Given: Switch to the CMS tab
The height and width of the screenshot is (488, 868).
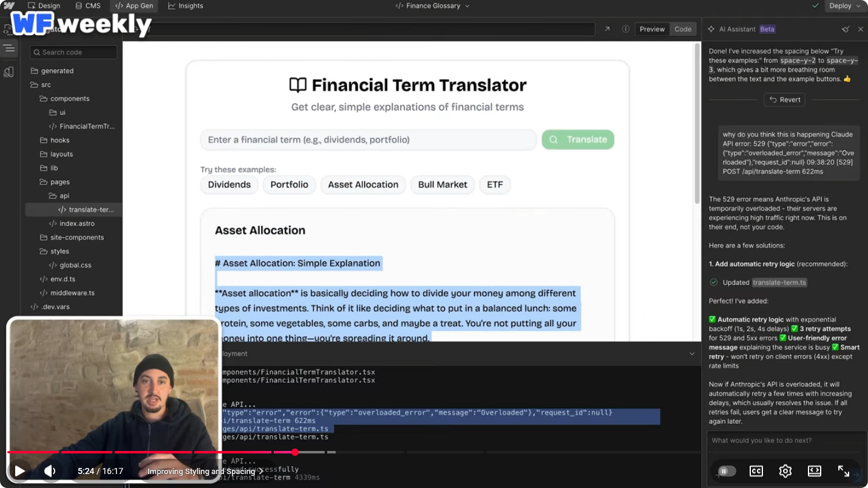Looking at the screenshot, I should [87, 6].
